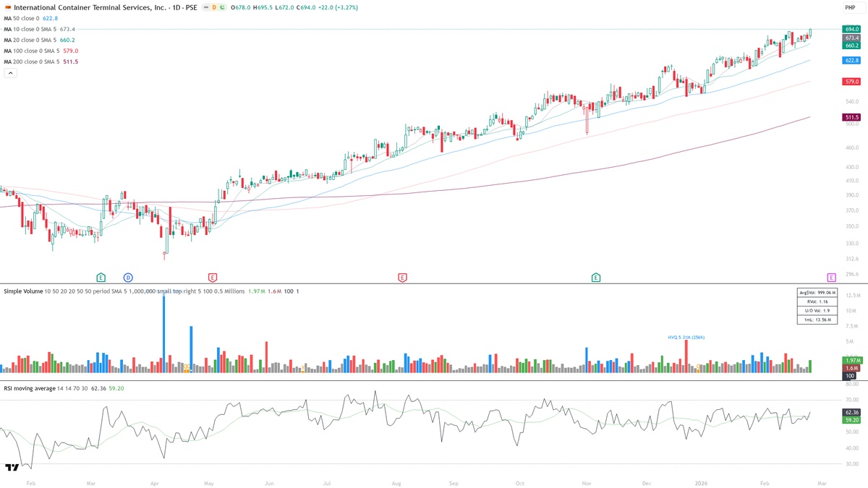Click the orange D delayed-data status icon
The image size is (868, 488).
point(214,7)
